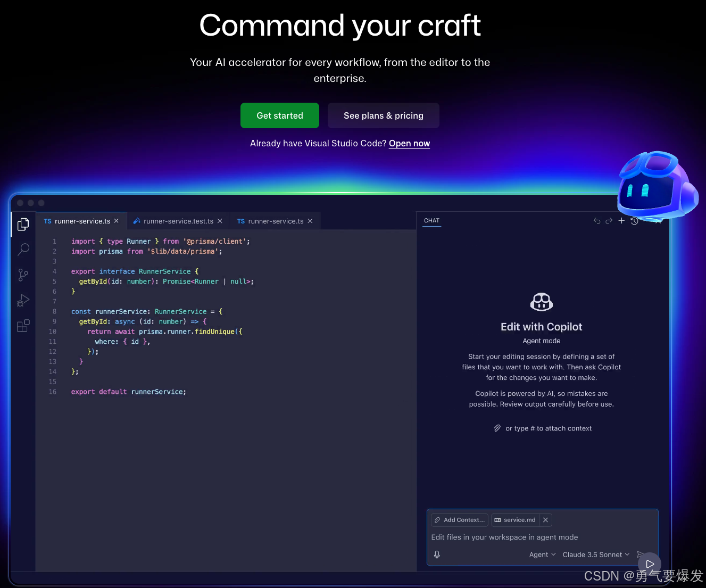Click the 'Command your craft' heading

[x=340, y=26]
